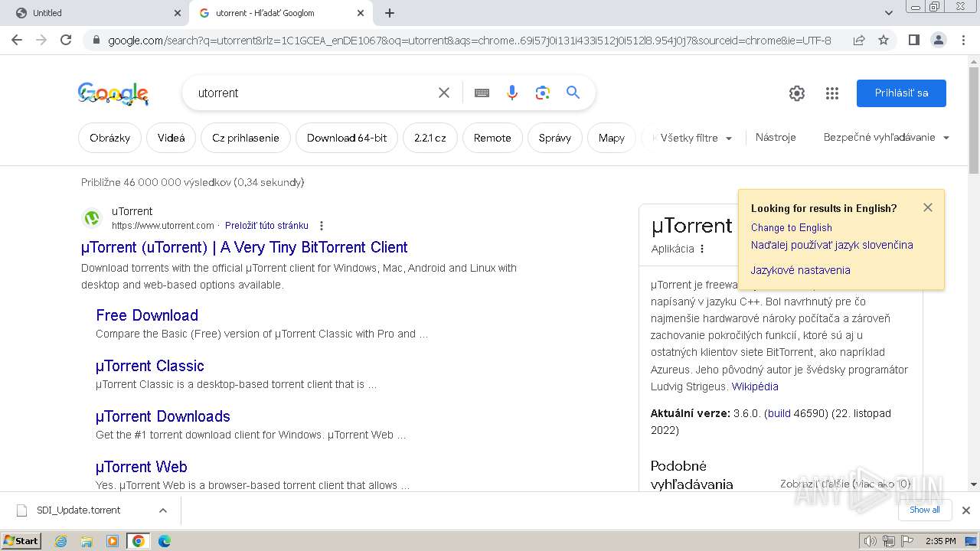Open the browser side panel
980x551 pixels.
coord(913,40)
